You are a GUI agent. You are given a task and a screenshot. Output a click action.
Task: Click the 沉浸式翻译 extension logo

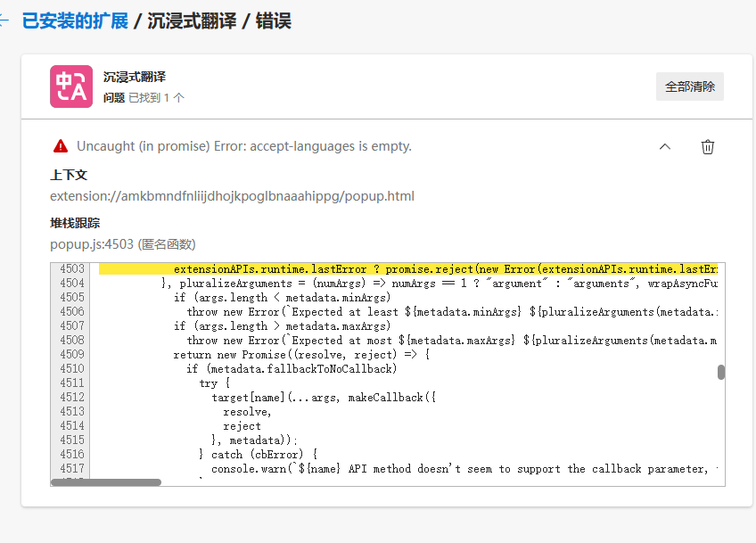(x=71, y=86)
